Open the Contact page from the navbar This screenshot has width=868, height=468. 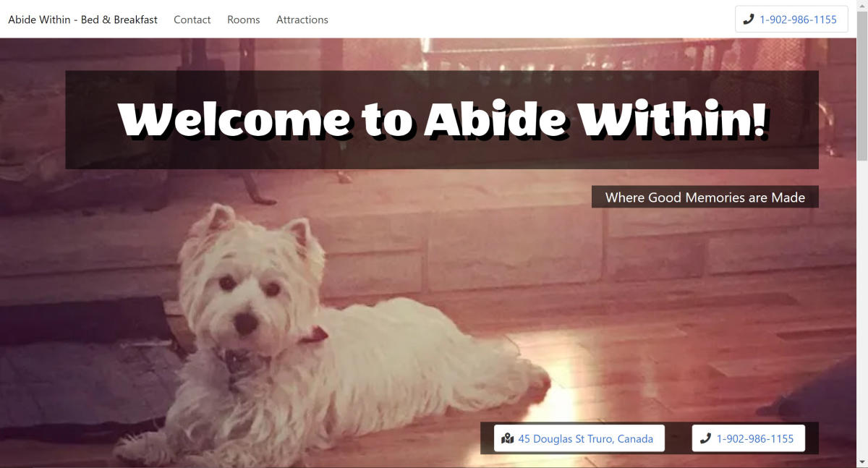(192, 20)
